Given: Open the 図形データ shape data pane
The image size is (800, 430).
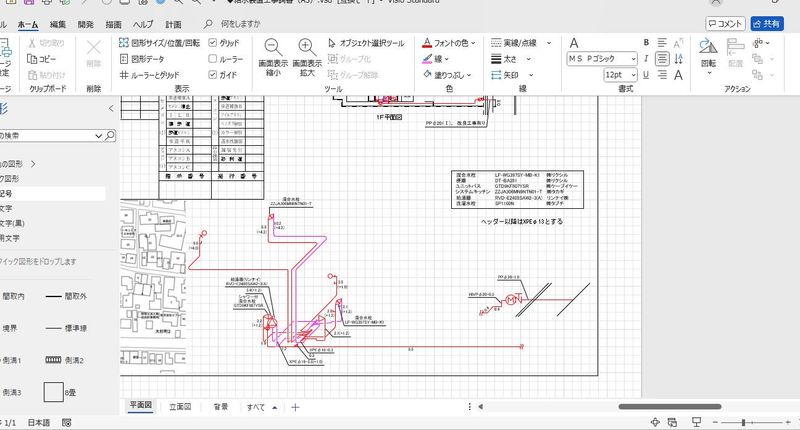Looking at the screenshot, I should [x=142, y=59].
